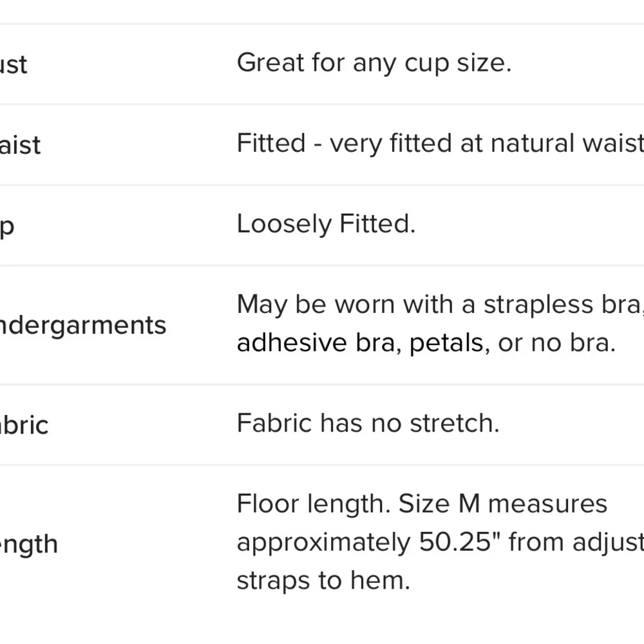Select the 'Fabric has no stretch.' text
This screenshot has width=644, height=644.
coord(368,423)
